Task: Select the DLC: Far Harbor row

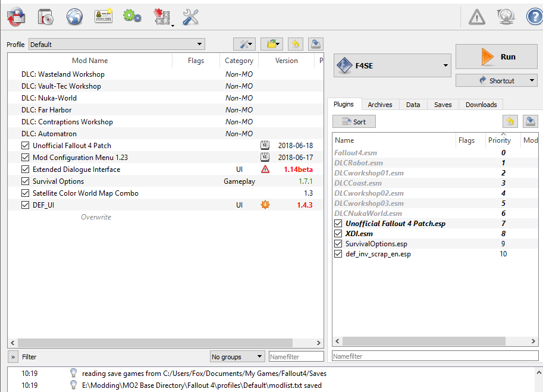Action: pos(165,110)
